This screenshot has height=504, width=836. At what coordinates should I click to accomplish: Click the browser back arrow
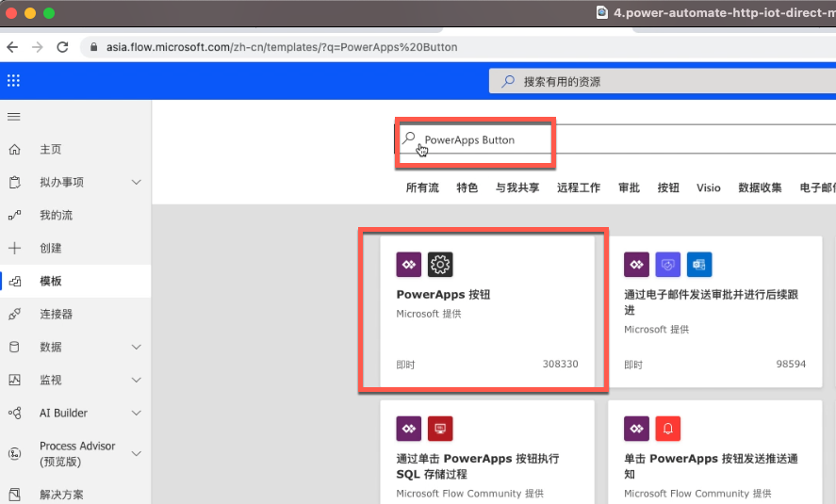(x=12, y=47)
